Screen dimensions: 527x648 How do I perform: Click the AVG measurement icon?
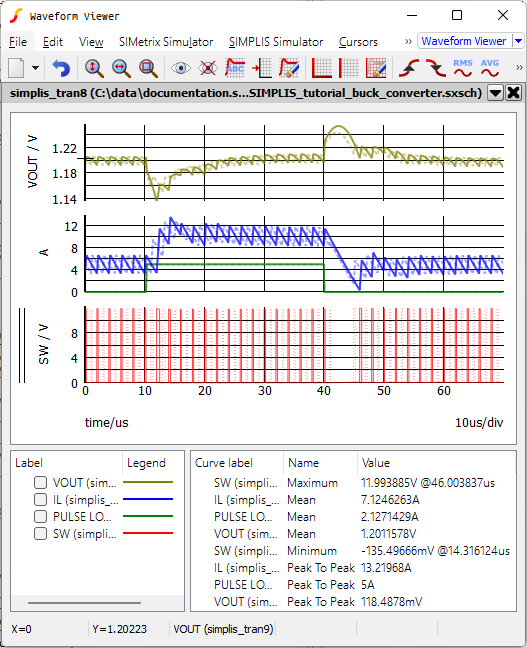pyautogui.click(x=490, y=68)
